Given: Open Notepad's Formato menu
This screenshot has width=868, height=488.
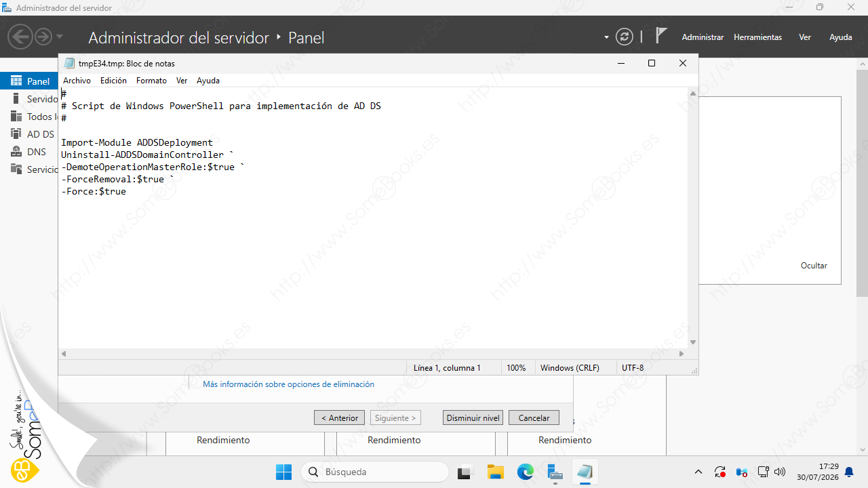Looking at the screenshot, I should 151,80.
